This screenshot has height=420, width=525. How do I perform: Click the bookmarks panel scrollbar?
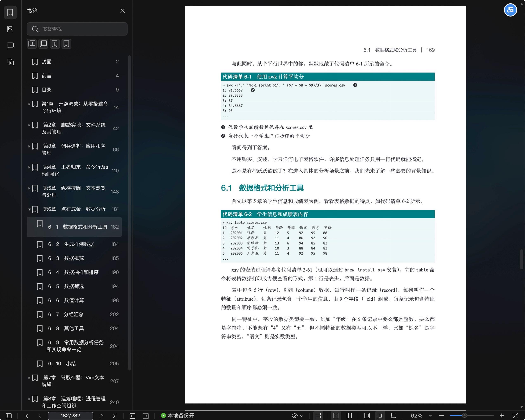[130, 213]
